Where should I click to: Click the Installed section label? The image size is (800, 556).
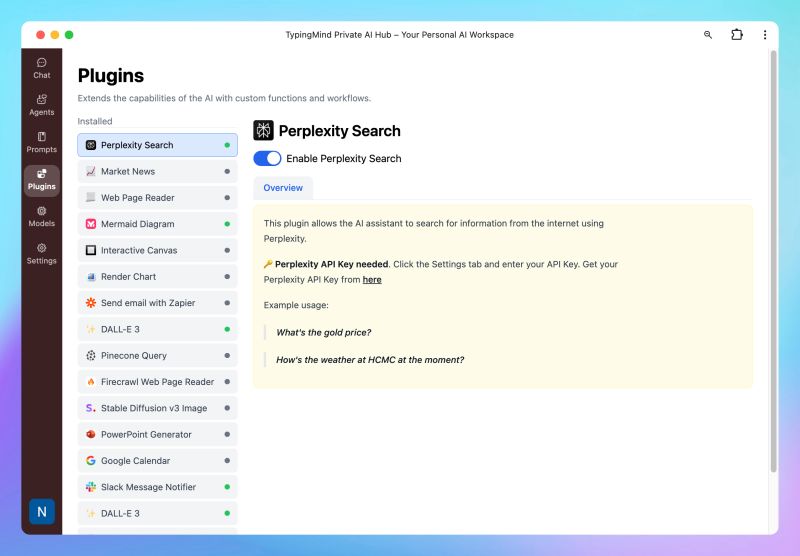coord(95,121)
